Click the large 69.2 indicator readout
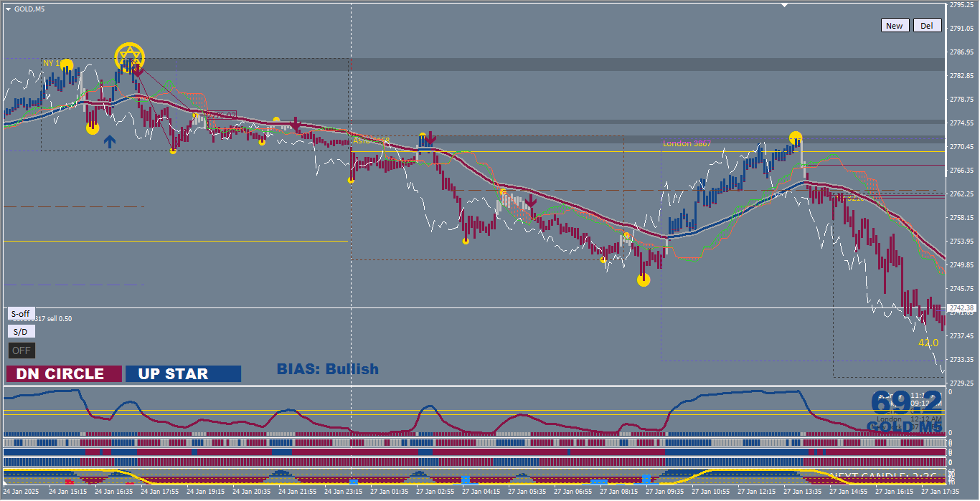The height and width of the screenshot is (501, 980). [906, 403]
